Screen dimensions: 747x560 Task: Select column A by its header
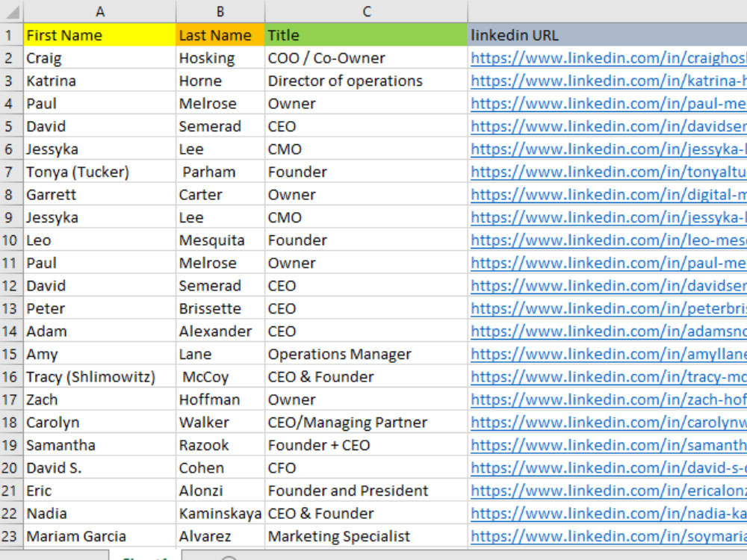100,11
